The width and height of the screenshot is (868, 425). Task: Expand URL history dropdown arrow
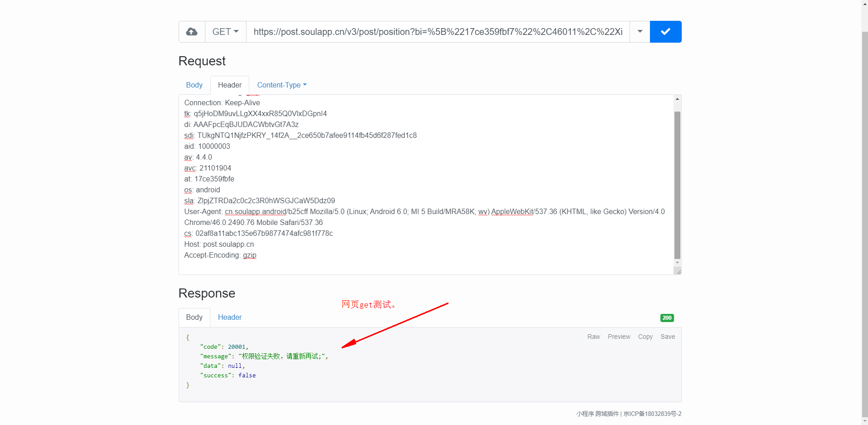[640, 32]
